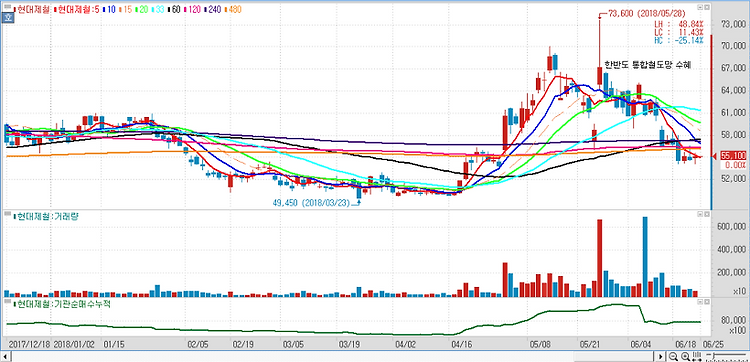Zoom in the chart with the plus magnifier
The height and width of the screenshot is (362, 750).
point(685,356)
